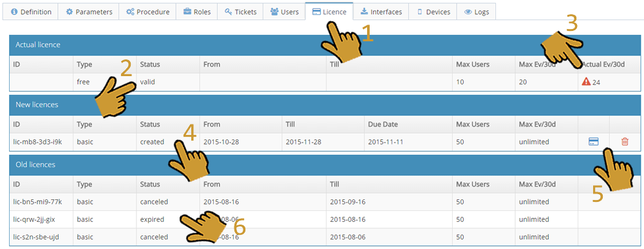The image size is (644, 249).
Task: Click the key icon on Tickets tab
Action: coord(229,12)
